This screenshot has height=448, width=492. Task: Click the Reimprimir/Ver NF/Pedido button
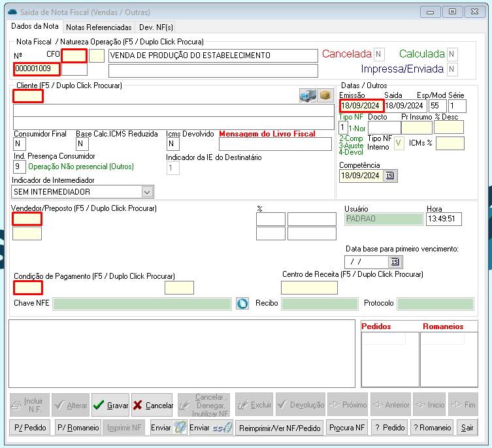[280, 428]
